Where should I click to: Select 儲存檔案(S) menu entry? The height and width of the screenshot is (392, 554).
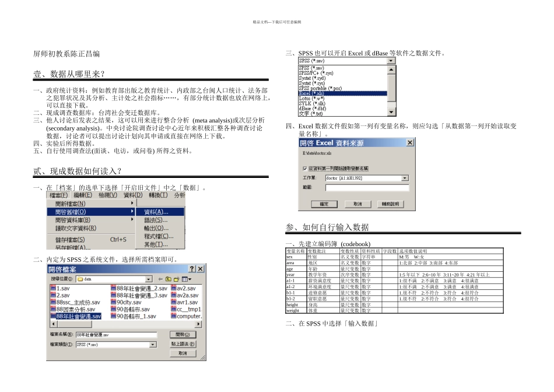91,240
